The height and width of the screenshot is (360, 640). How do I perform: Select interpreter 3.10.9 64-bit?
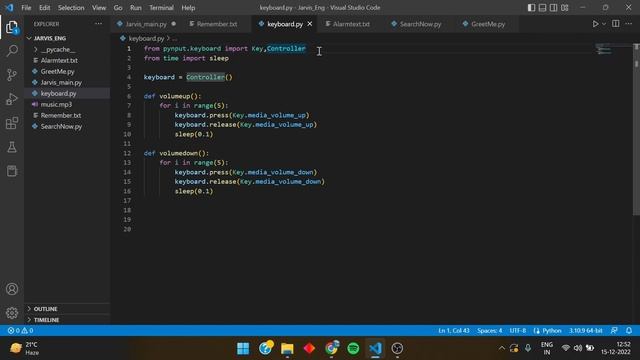586,330
